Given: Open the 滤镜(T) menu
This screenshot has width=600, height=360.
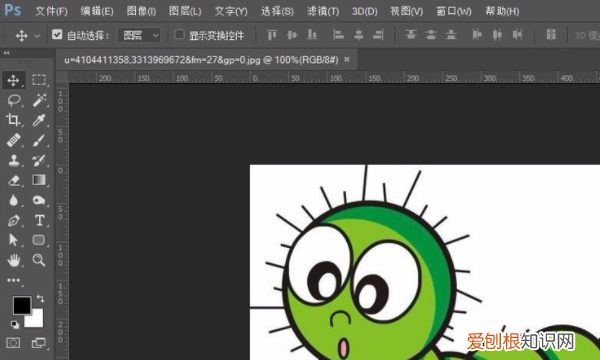Looking at the screenshot, I should point(323,11).
